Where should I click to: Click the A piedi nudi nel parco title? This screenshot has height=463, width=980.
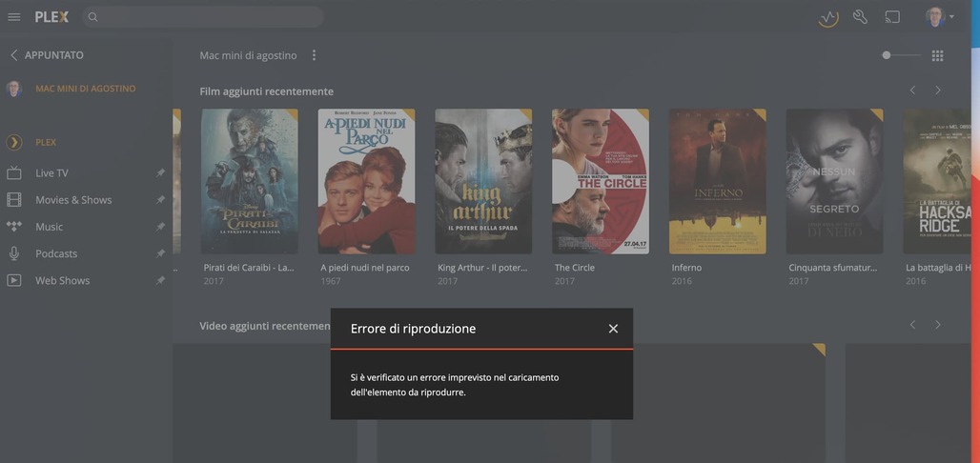pos(365,268)
